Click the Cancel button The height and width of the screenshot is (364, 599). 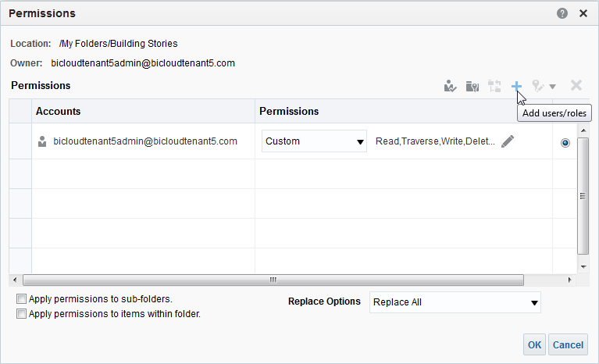(568, 345)
